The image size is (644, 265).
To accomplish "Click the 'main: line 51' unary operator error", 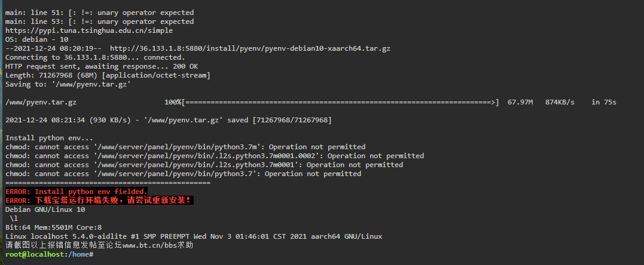I will click(x=99, y=13).
